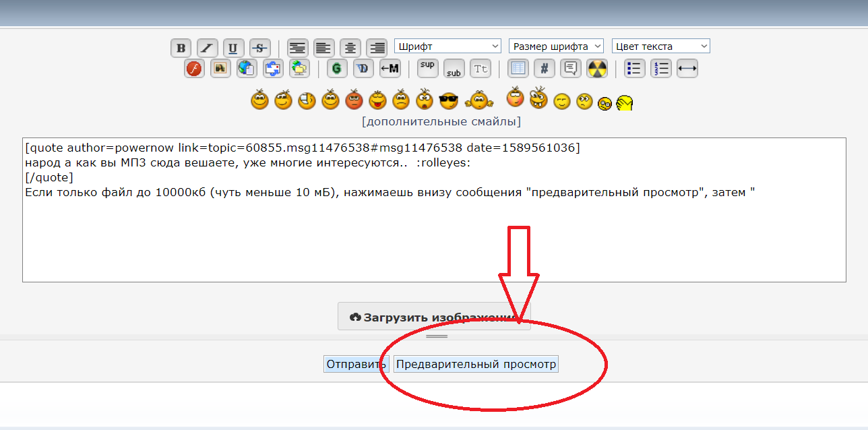
Task: Insert the facepalm smiley
Action: pos(625,102)
